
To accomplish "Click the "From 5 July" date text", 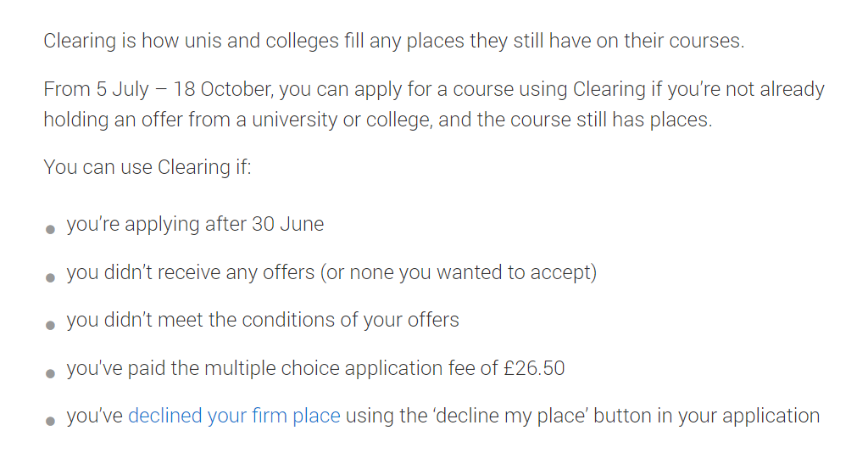I will [97, 89].
